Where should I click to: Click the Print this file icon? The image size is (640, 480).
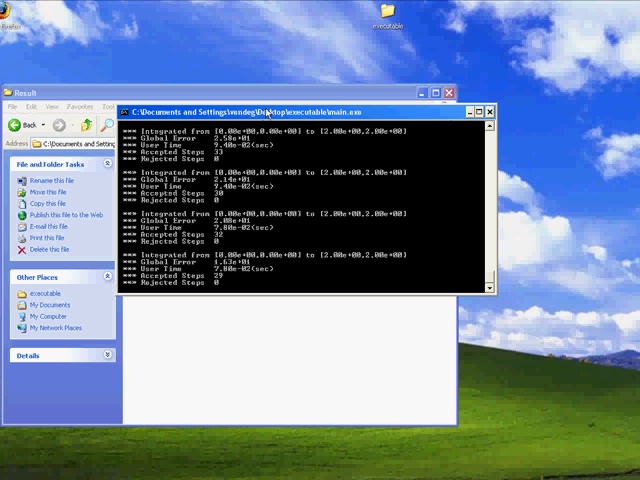point(22,238)
